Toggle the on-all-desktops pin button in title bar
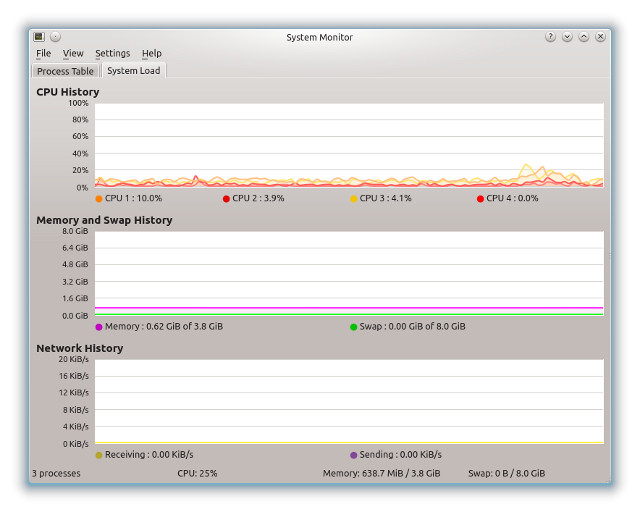 (55, 37)
